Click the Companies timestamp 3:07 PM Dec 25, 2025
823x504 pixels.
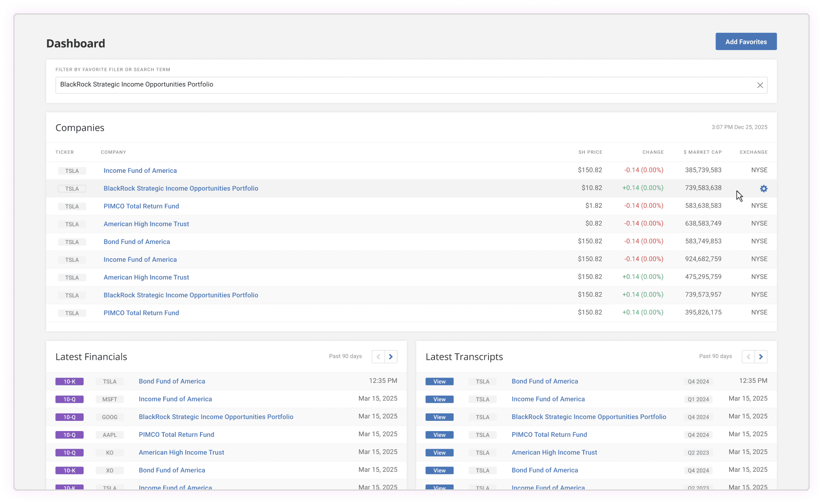click(739, 127)
